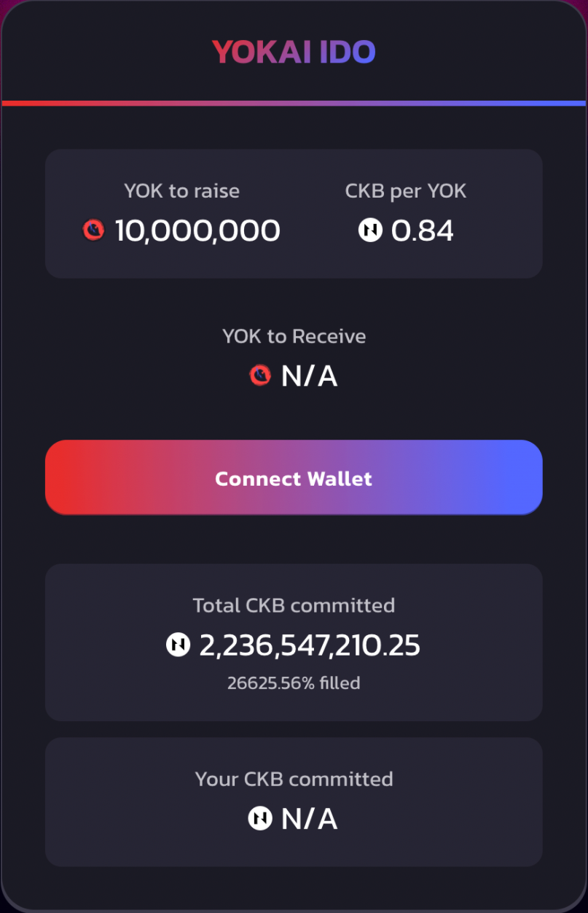Click the CKB per YOK label
588x913 pixels.
[406, 191]
